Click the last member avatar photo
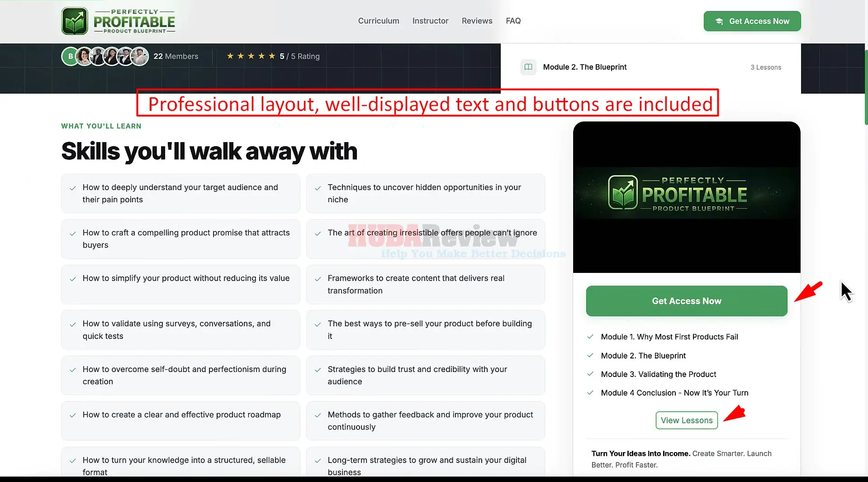Screen dimensions: 868x482 (140, 57)
